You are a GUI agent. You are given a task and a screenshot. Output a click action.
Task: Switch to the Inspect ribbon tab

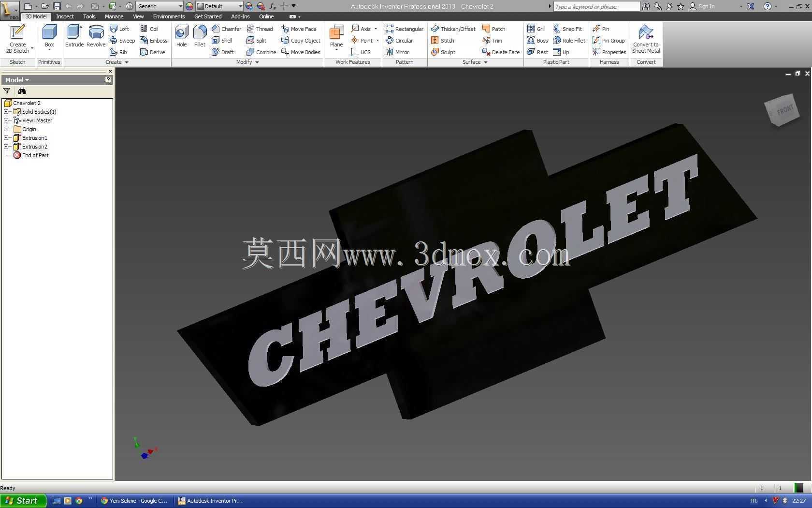[x=65, y=16]
